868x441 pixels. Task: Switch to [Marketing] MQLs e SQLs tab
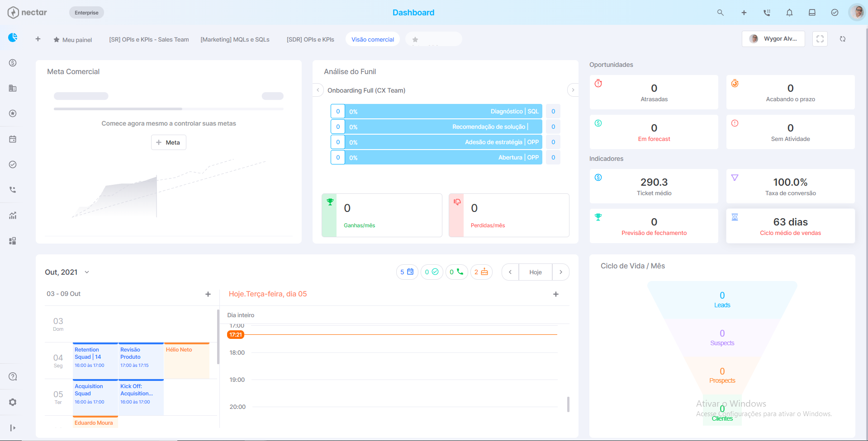click(x=235, y=39)
